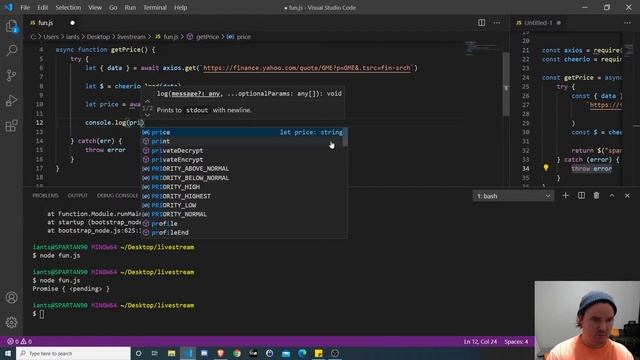
Task: Select 'PRIORITY_ABOVE_NORMAL' suggestion
Action: [244, 169]
